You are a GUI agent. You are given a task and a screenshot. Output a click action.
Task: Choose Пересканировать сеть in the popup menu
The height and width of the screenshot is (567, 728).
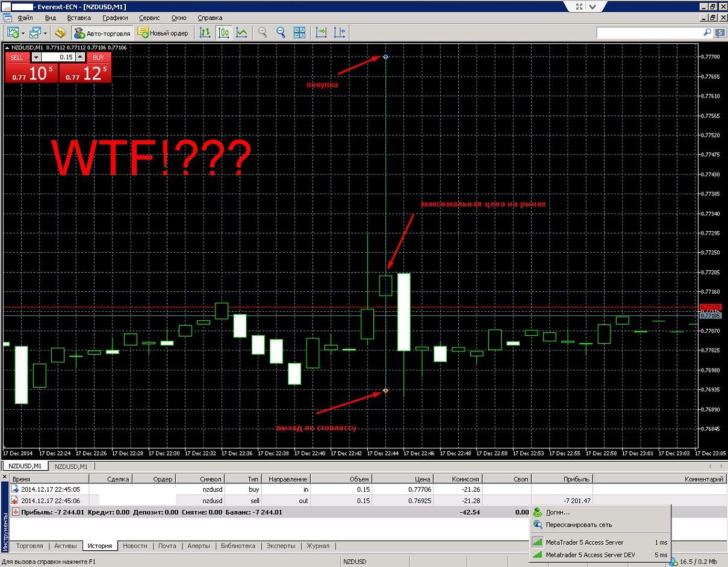pyautogui.click(x=600, y=525)
